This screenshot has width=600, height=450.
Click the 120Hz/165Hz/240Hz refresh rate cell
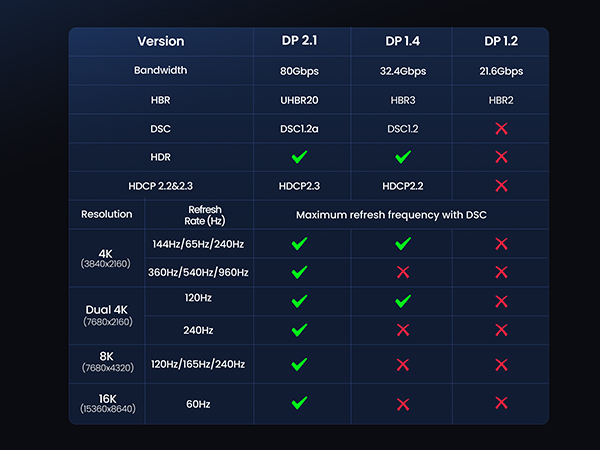tap(198, 364)
